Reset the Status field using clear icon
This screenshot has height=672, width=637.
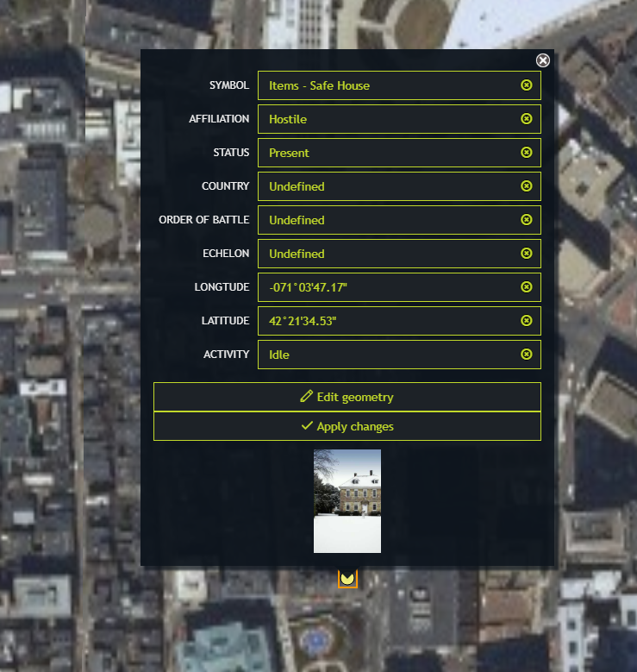pyautogui.click(x=526, y=153)
